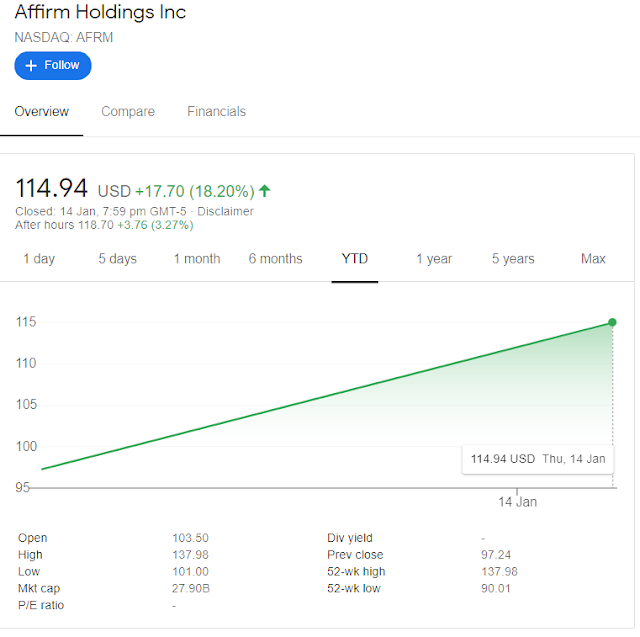The height and width of the screenshot is (637, 640).
Task: Click the 14 Jan axis label
Action: (518, 502)
